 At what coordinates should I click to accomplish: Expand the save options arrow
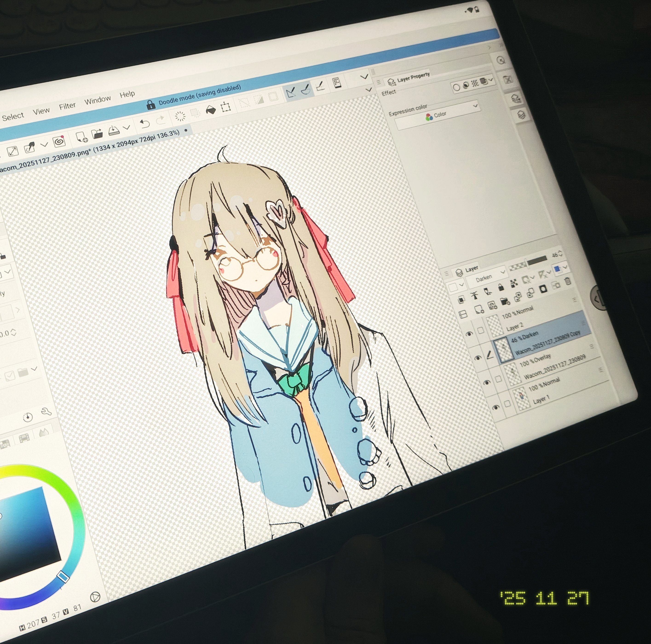(x=127, y=128)
